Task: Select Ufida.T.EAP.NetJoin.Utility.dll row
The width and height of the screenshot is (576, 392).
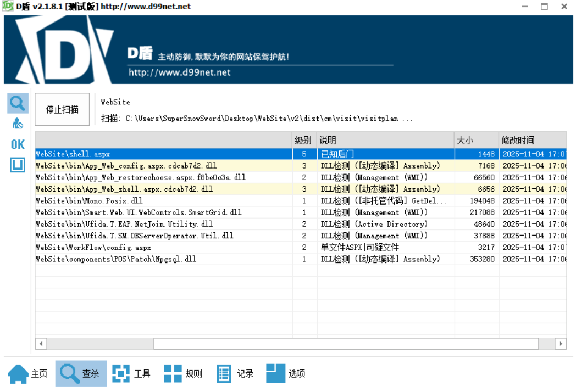Action: pyautogui.click(x=301, y=224)
